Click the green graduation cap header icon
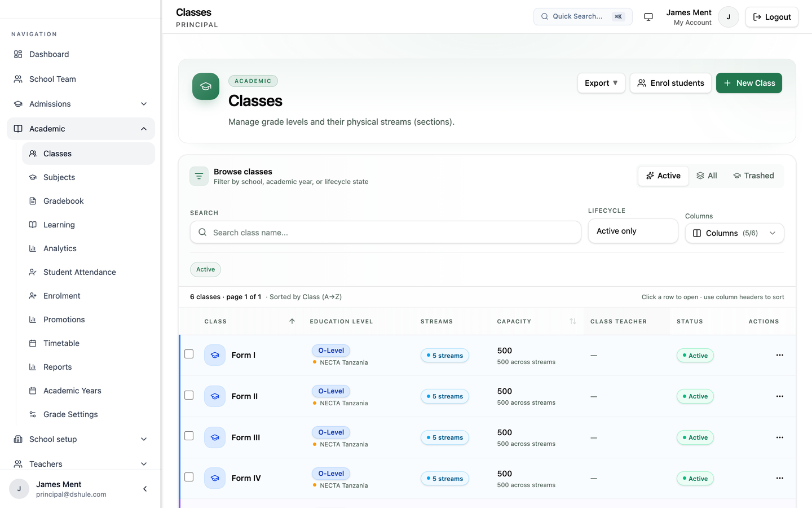The image size is (812, 508). (x=206, y=86)
